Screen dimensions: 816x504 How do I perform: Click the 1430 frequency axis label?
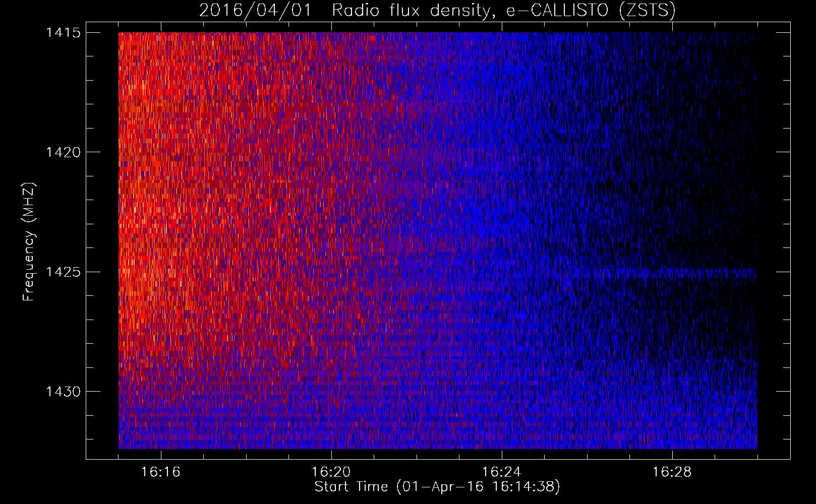pos(63,392)
